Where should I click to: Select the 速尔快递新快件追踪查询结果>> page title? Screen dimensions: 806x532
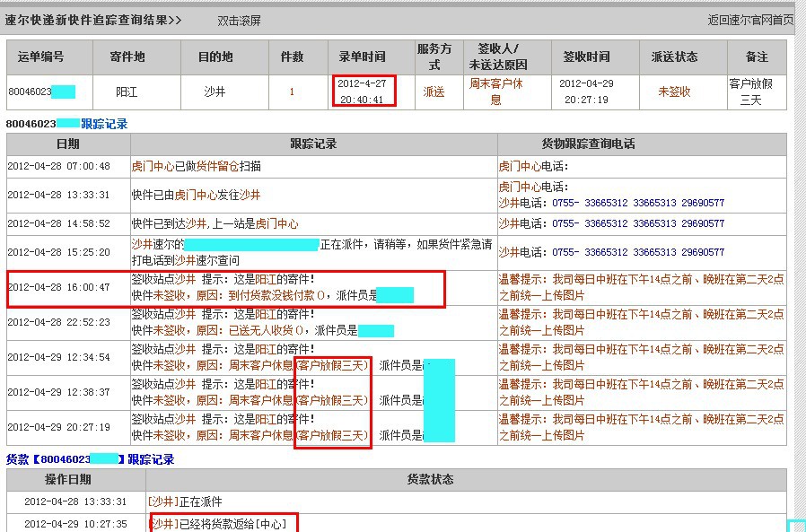click(x=93, y=20)
